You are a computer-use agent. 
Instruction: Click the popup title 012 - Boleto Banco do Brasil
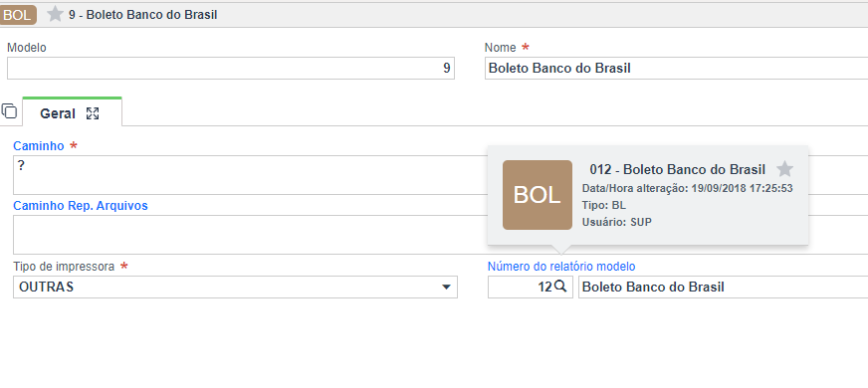[678, 169]
